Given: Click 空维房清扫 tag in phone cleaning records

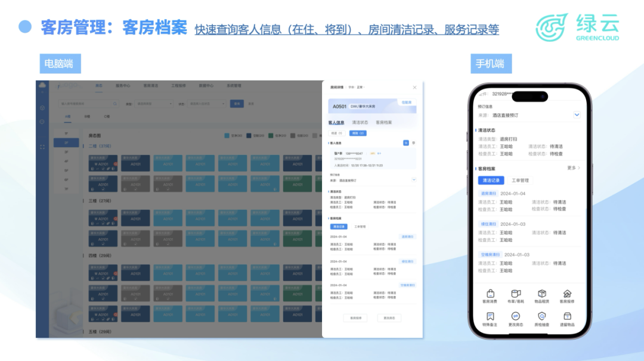Looking at the screenshot, I should pyautogui.click(x=490, y=255).
